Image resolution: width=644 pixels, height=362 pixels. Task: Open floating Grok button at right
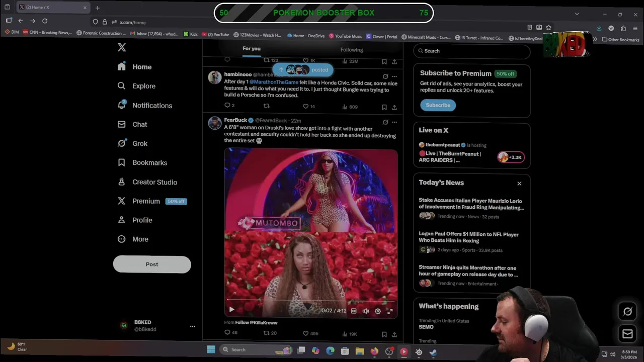pos(627,312)
